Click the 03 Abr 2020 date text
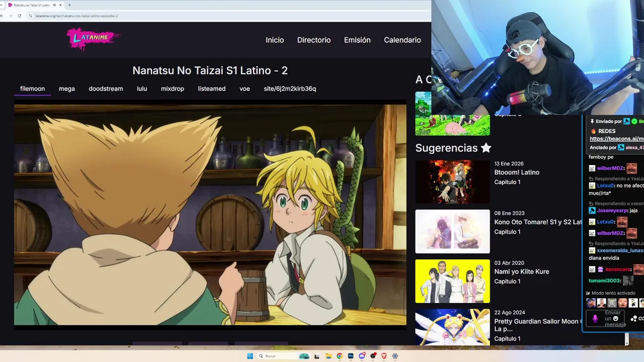Viewport: 644px width, 362px height. pyautogui.click(x=509, y=263)
